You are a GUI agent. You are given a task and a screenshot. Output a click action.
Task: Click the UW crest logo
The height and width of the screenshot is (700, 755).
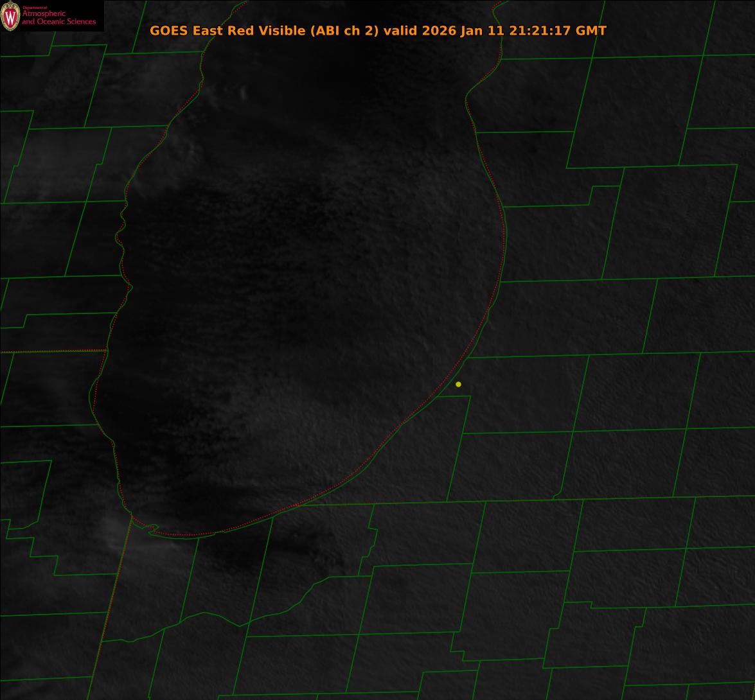[10, 16]
